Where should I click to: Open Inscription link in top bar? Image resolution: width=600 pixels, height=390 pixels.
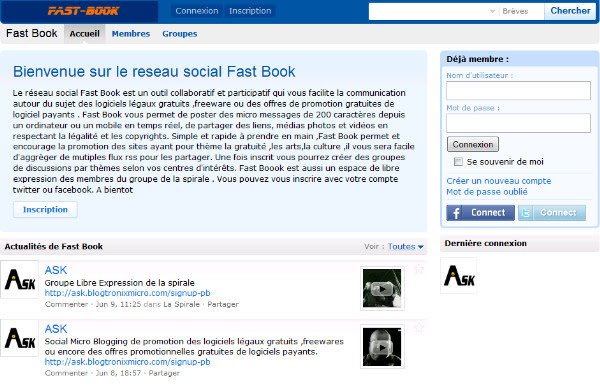250,11
